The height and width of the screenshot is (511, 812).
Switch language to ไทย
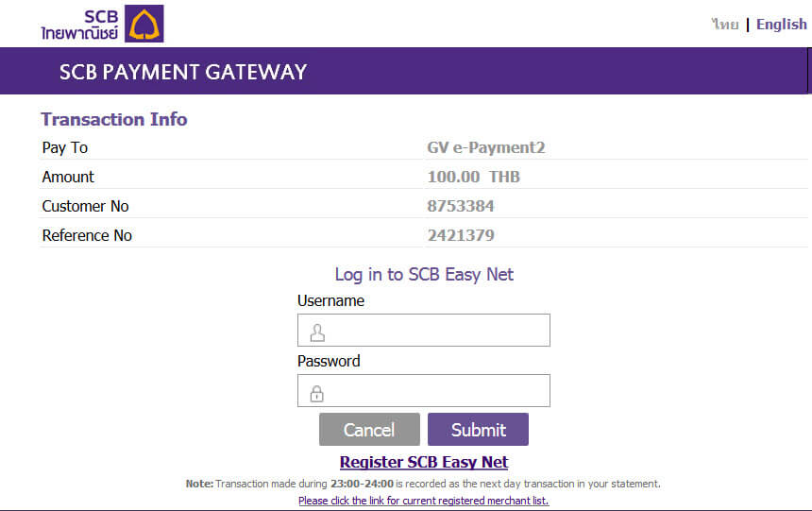725,25
